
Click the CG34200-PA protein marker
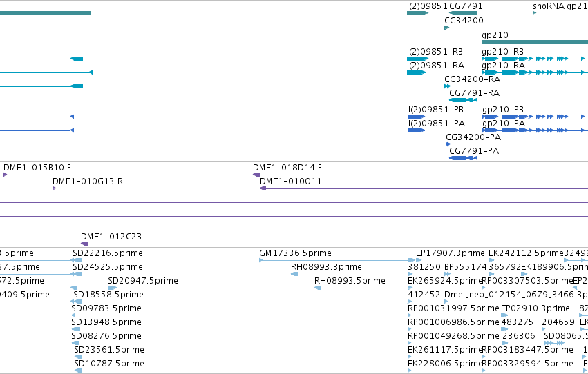(x=448, y=144)
